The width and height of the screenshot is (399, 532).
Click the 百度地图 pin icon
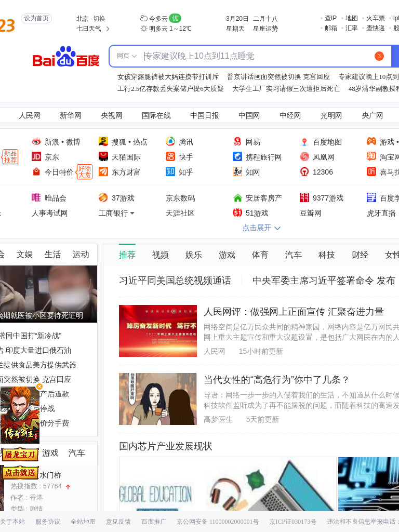304,141
